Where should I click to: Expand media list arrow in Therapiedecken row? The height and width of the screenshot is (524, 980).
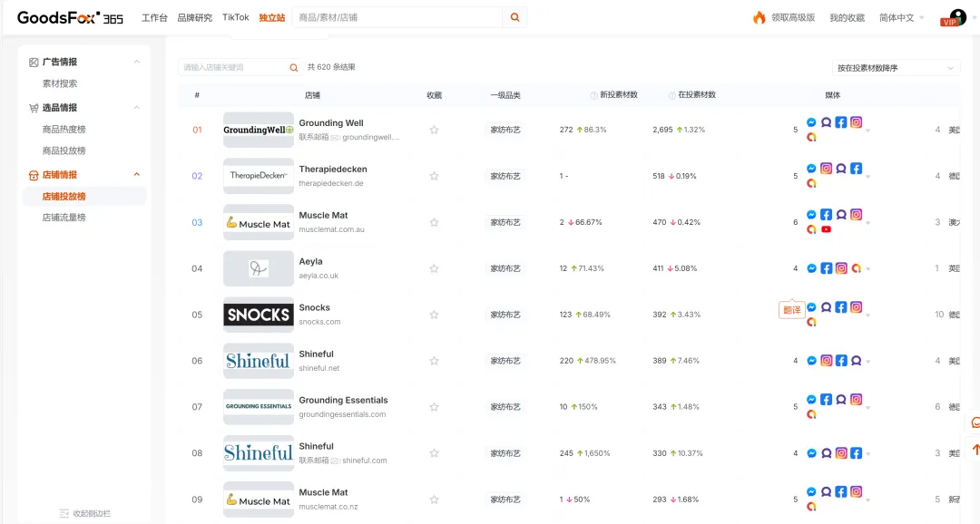[x=868, y=176]
